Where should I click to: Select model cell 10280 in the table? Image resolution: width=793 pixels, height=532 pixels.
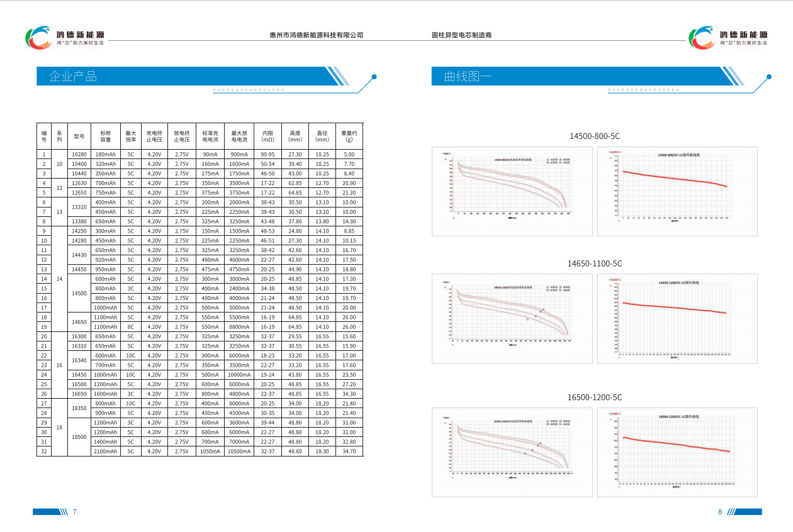pyautogui.click(x=79, y=154)
